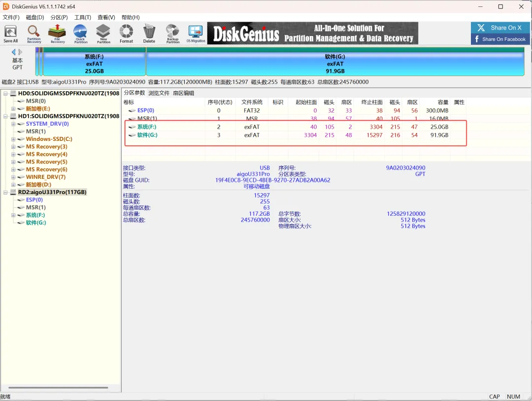Open the Backup Partition tool

pos(173,34)
